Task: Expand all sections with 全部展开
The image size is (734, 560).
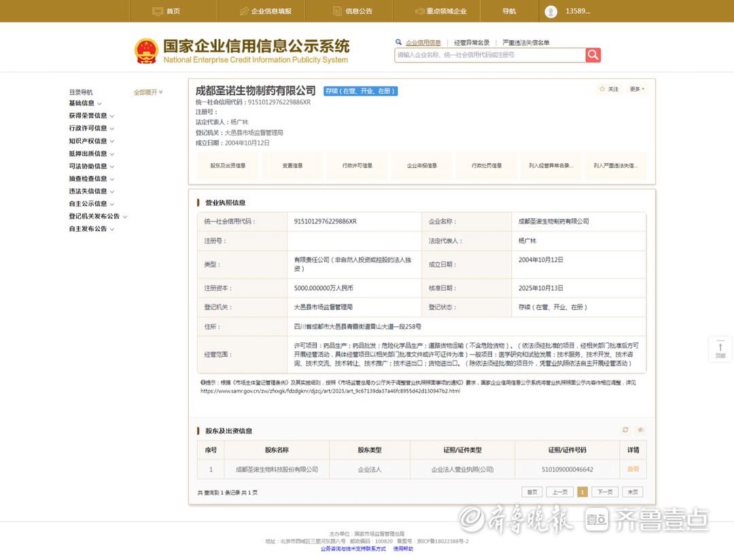Action: [148, 92]
